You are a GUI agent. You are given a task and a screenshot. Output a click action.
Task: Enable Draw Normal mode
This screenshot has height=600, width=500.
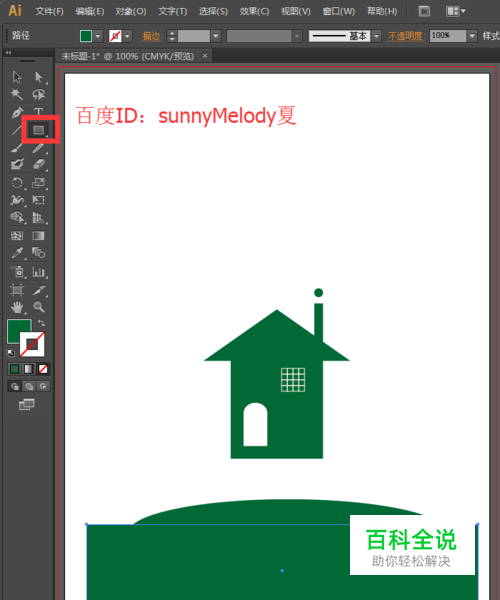[15, 386]
